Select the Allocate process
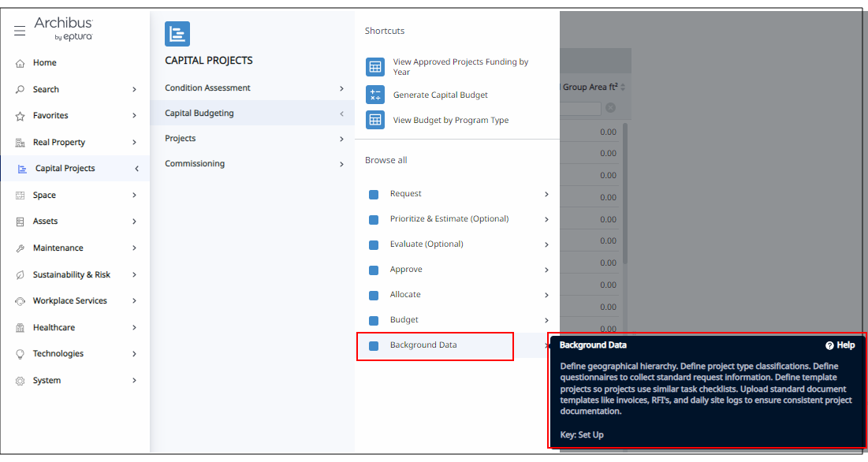The height and width of the screenshot is (462, 868). (405, 294)
